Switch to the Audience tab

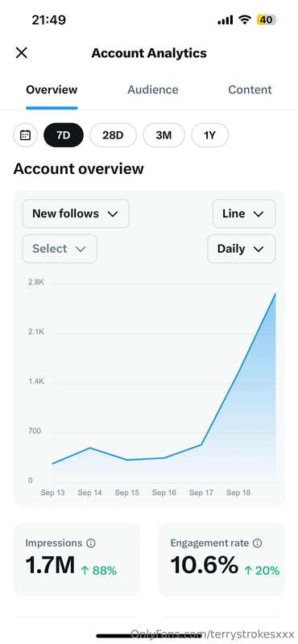point(153,89)
